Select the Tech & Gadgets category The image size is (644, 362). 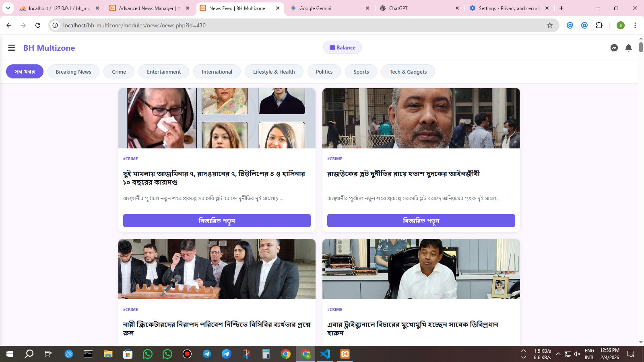coord(408,72)
